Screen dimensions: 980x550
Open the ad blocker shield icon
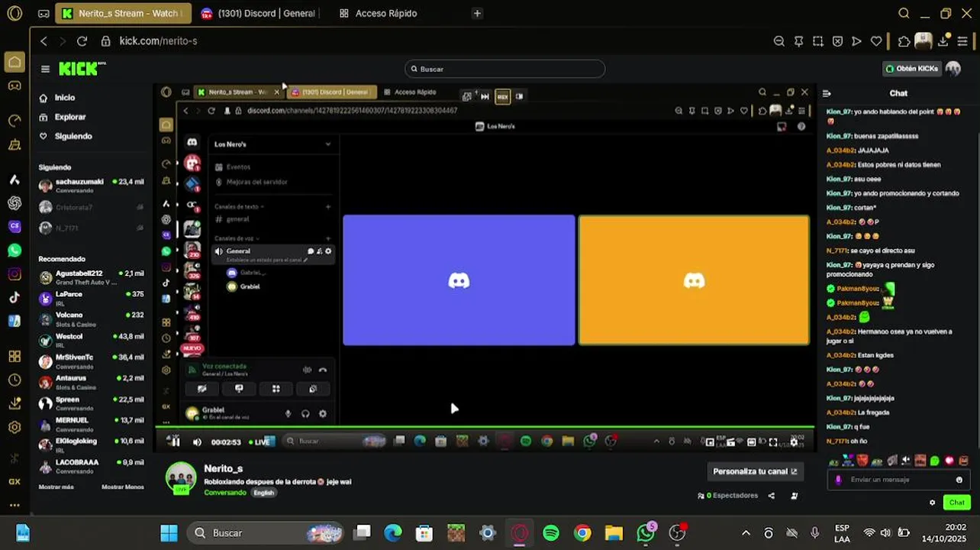(x=837, y=41)
